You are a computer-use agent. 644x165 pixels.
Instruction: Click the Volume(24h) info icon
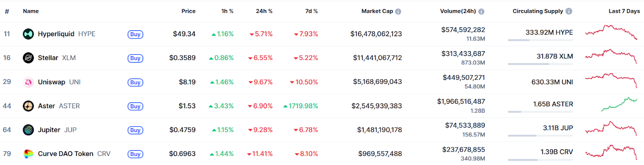tap(481, 11)
